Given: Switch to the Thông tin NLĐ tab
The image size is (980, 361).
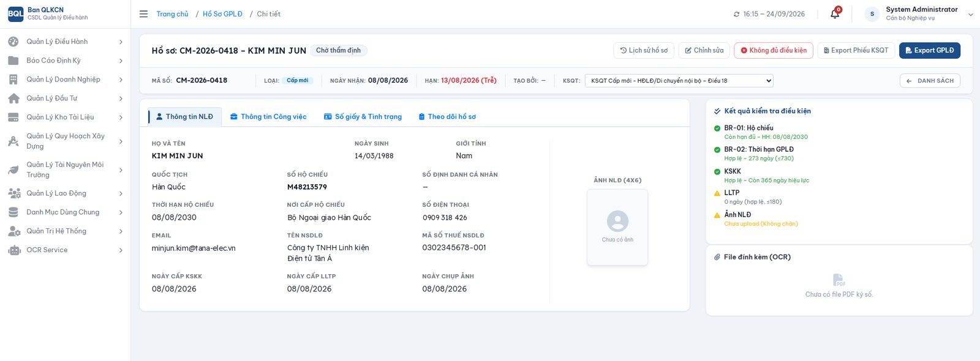Looking at the screenshot, I should (x=184, y=117).
